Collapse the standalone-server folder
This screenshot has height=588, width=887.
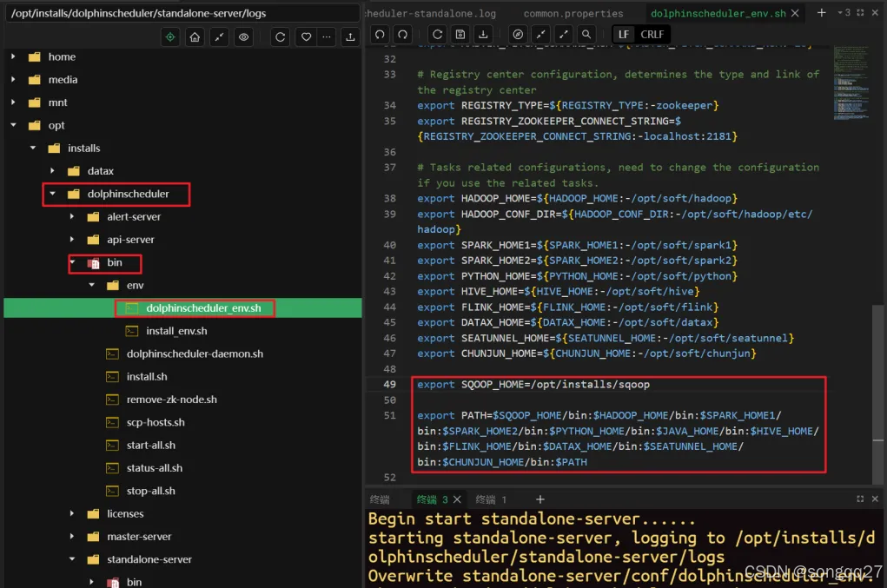coord(72,559)
